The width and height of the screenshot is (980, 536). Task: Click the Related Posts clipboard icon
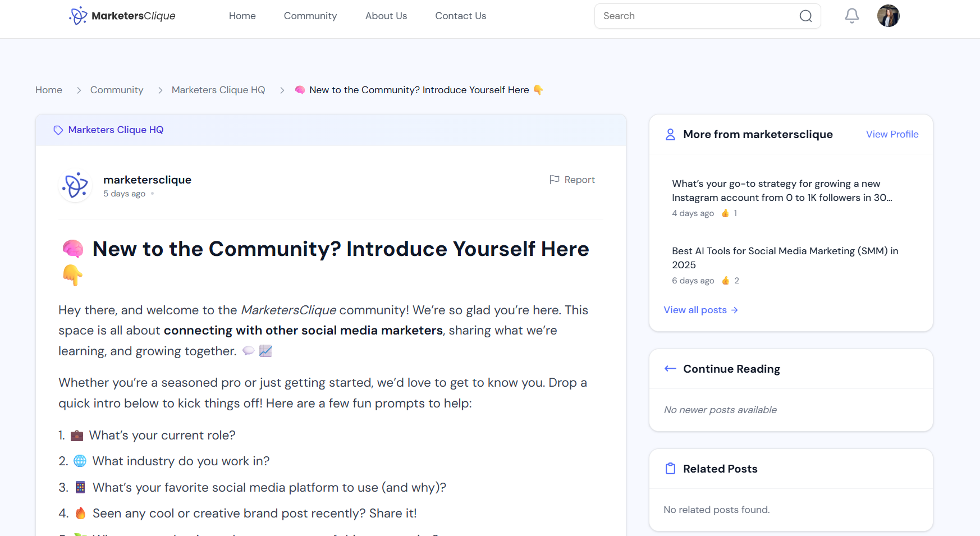point(670,469)
